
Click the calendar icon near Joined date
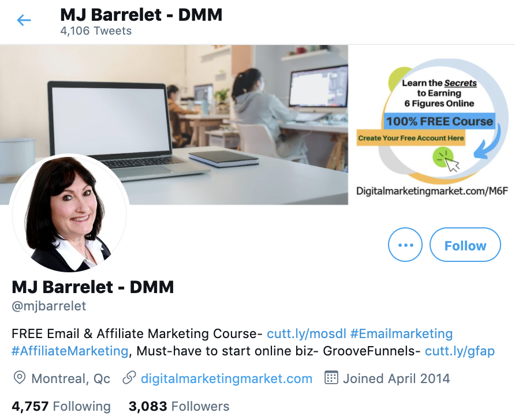tap(331, 378)
